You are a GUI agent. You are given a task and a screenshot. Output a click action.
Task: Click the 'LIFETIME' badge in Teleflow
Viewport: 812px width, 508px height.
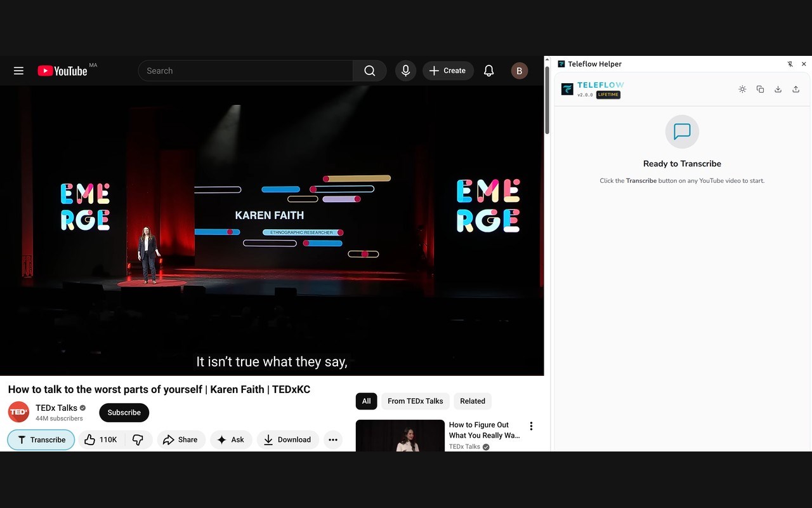pyautogui.click(x=608, y=95)
